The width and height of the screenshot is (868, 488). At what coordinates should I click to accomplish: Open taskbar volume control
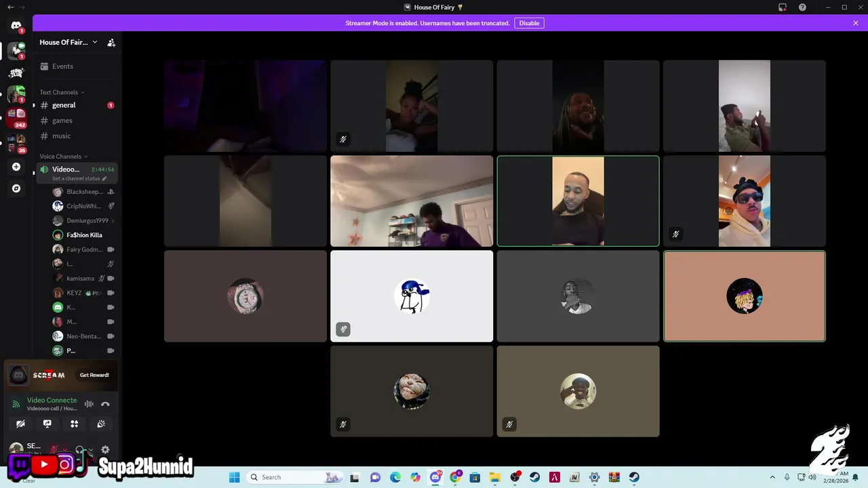812,477
